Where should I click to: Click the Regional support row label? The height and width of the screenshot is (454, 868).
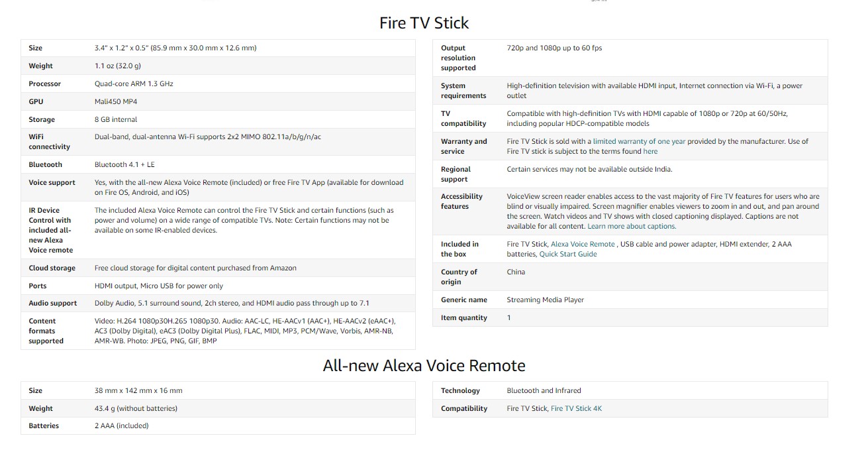click(456, 174)
